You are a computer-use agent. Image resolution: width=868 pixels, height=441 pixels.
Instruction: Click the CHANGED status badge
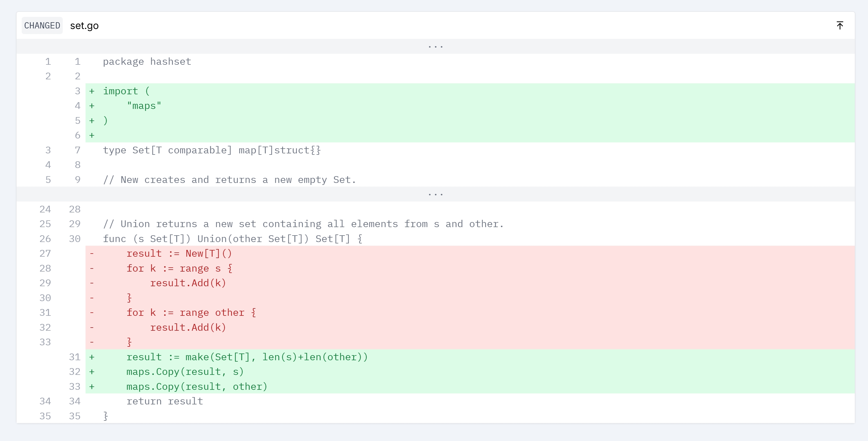click(x=42, y=26)
